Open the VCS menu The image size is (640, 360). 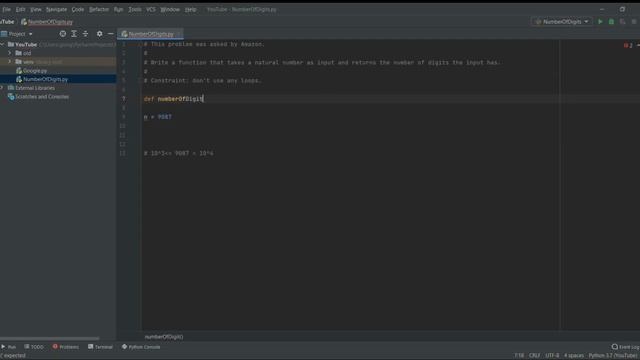point(151,9)
